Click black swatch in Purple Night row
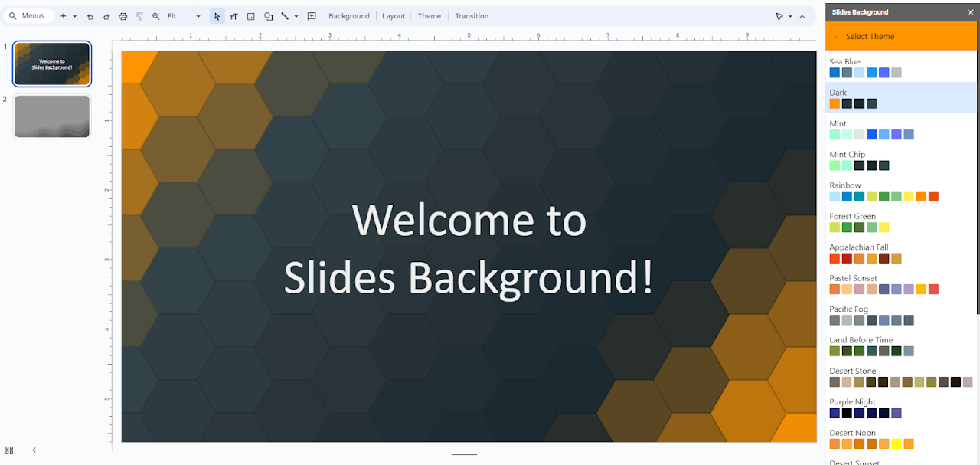Viewport: 980px width, 465px height. [x=847, y=413]
